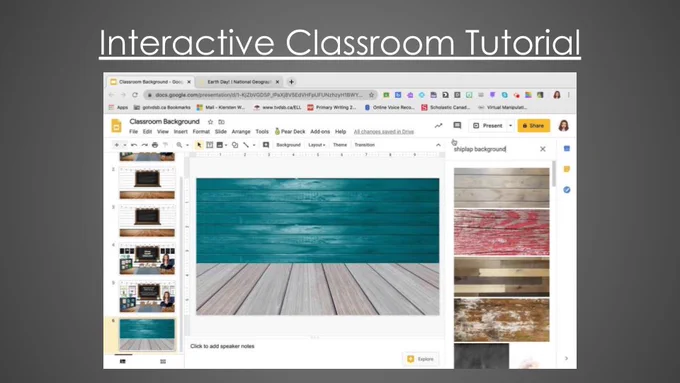680x383 pixels.
Task: Click the activity dashboard trend icon
Action: coord(438,125)
